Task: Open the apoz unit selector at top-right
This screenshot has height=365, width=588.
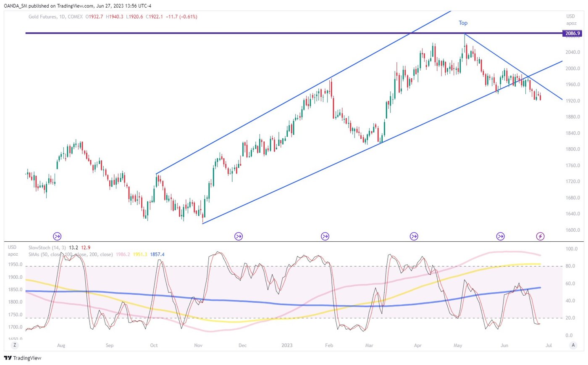Action: 571,23
